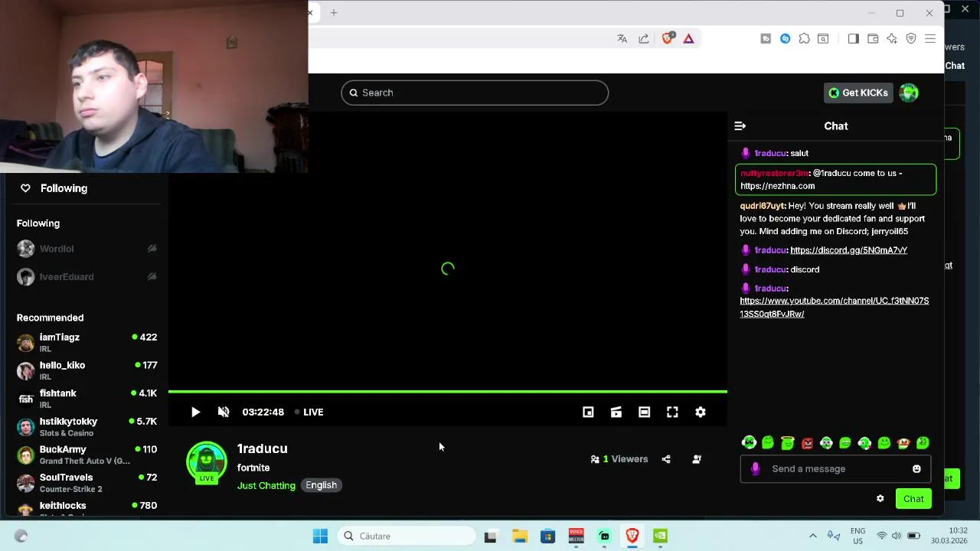980x551 pixels.
Task: Enable picture-in-picture mini player
Action: click(x=588, y=412)
